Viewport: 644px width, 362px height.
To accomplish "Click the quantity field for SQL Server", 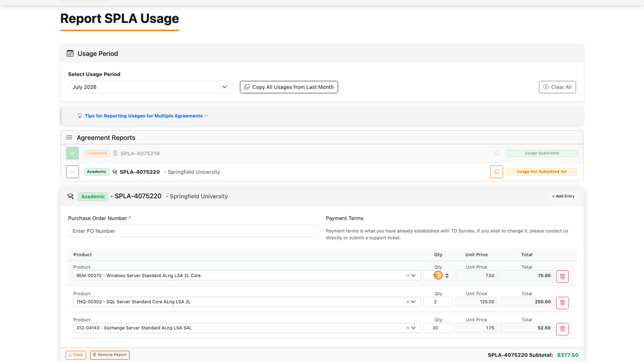I will [x=438, y=302].
